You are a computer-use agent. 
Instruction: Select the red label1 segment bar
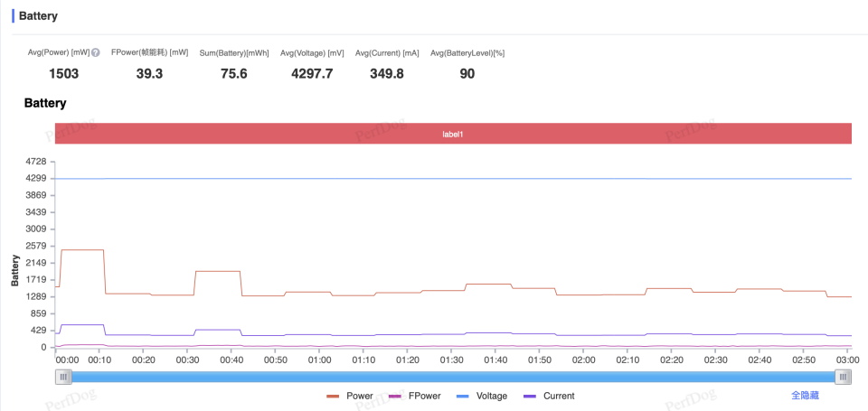[x=453, y=134]
